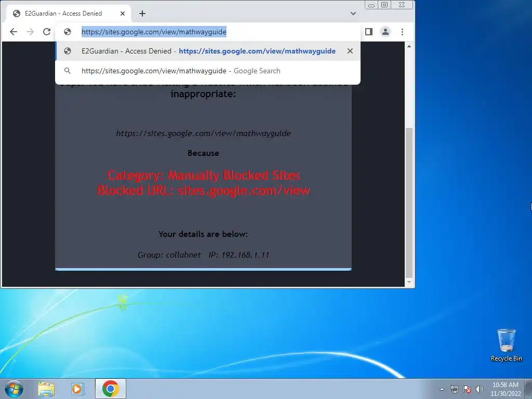Screen dimensions: 532x399
Task: Open the network status tray icon
Action: 454,389
